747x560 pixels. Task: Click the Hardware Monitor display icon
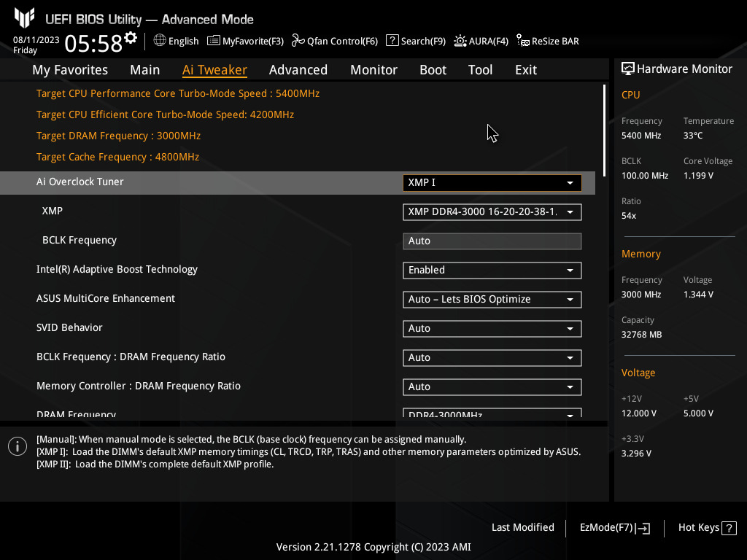[628, 69]
